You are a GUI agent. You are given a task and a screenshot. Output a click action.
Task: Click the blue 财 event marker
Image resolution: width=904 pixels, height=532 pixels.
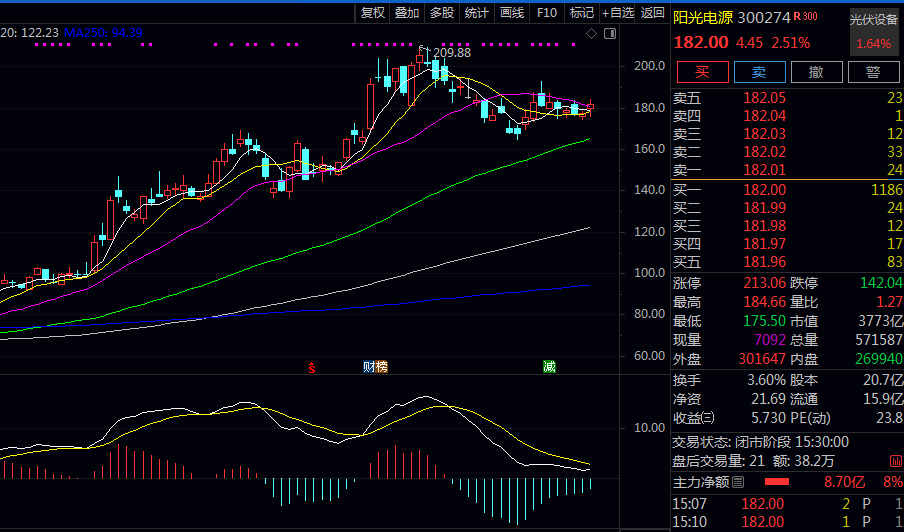pyautogui.click(x=369, y=368)
